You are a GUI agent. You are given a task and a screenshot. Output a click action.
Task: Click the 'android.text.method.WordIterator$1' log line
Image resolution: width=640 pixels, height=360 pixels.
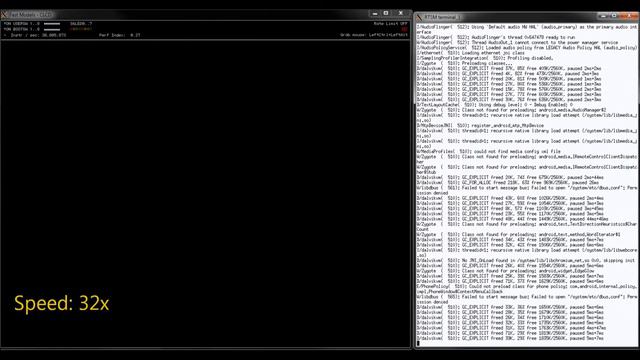tap(519, 234)
